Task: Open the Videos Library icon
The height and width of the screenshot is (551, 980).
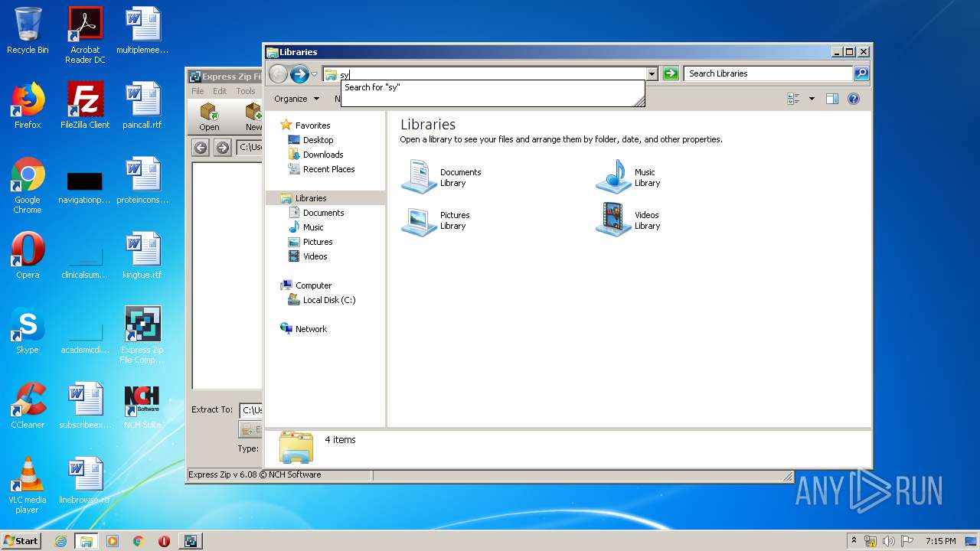Action: click(x=628, y=220)
